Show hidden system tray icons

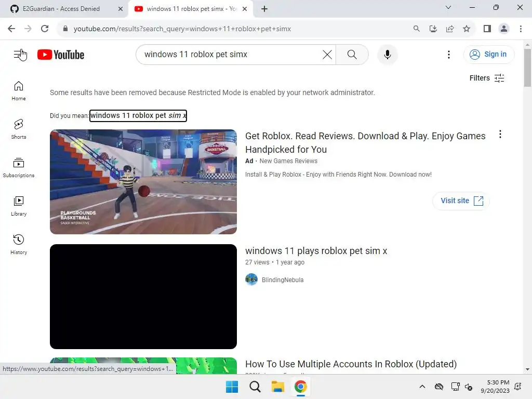coord(422,387)
